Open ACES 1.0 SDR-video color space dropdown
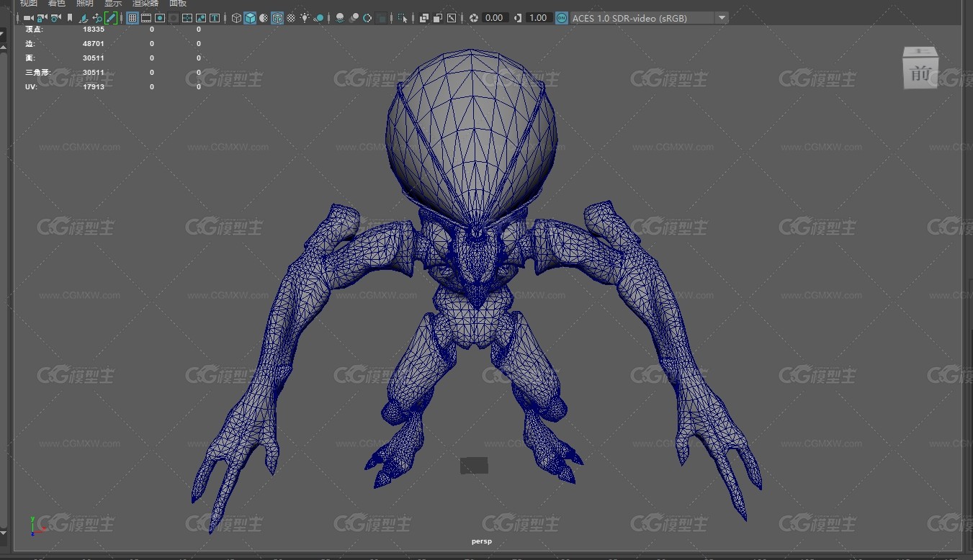Viewport: 973px width, 560px height. (650, 18)
